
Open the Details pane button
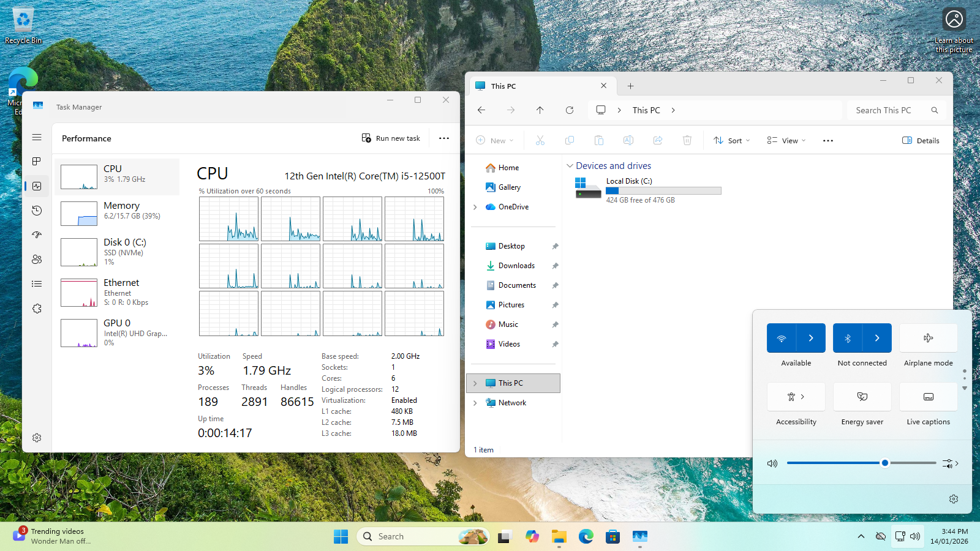tap(921, 141)
